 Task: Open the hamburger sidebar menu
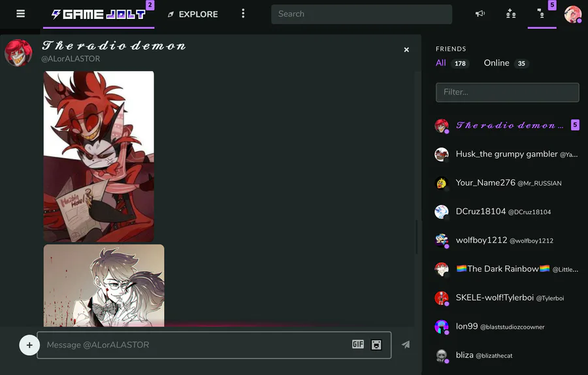(21, 14)
